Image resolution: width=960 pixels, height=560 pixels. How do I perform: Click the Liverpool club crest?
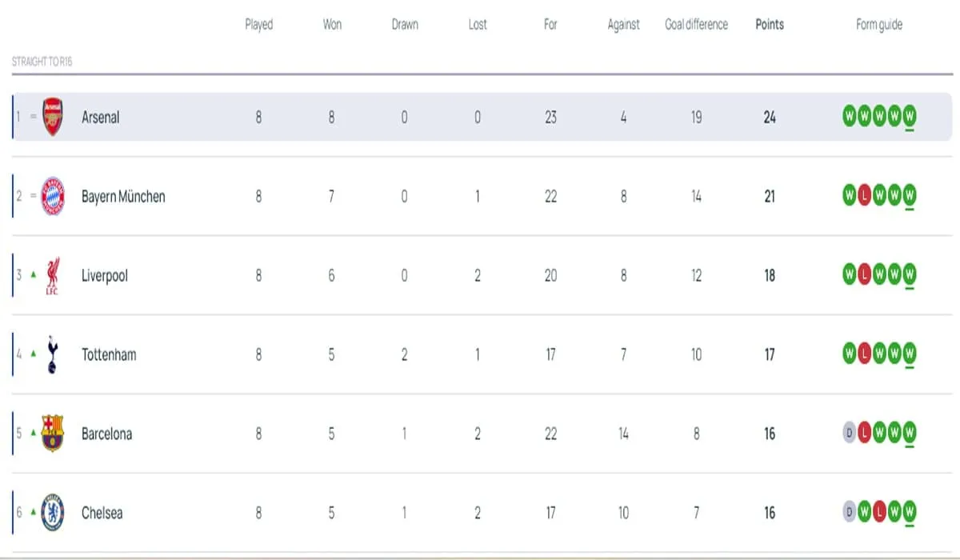tap(52, 275)
